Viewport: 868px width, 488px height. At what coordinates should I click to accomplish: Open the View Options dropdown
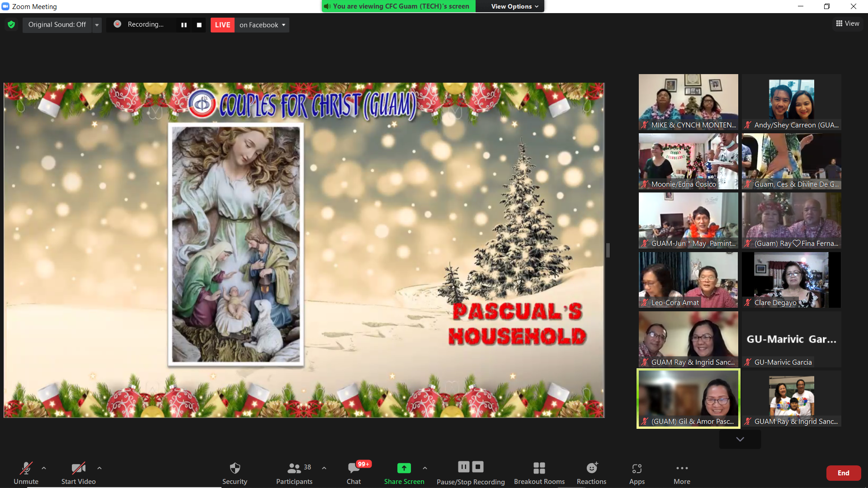[x=514, y=6]
